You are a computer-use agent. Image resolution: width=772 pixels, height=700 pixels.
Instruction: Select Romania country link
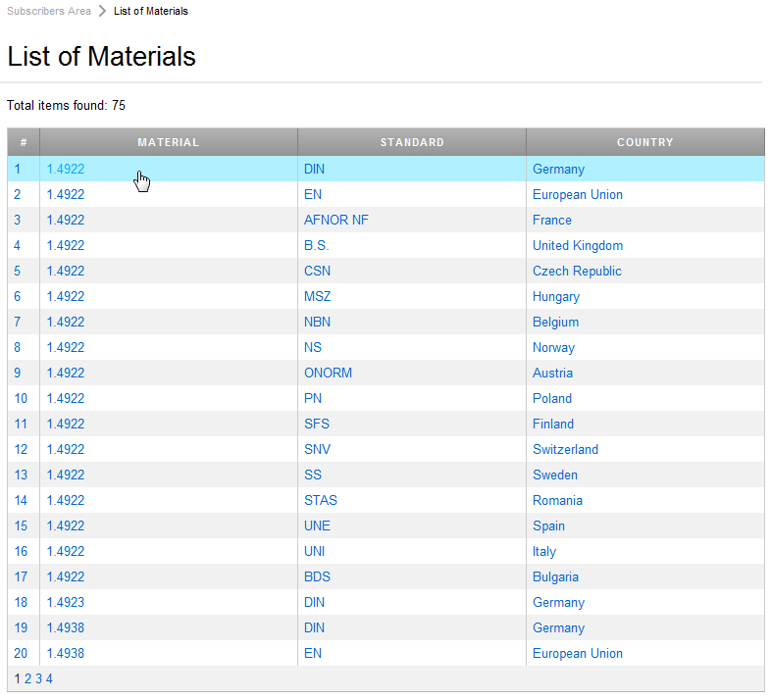557,500
